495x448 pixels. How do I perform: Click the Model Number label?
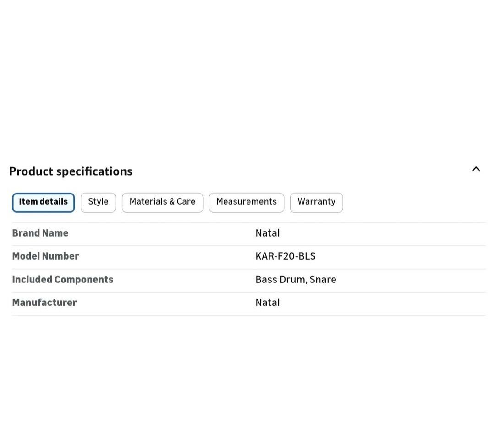(x=45, y=256)
